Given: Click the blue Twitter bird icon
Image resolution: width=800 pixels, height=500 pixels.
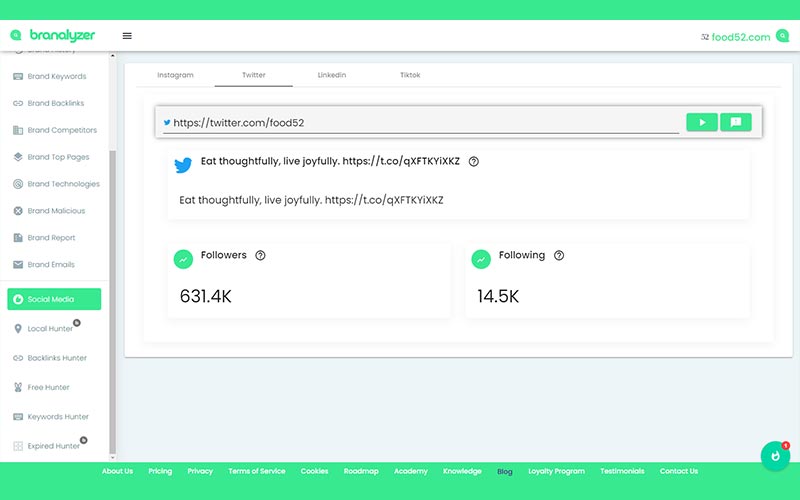Looking at the screenshot, I should click(x=183, y=165).
